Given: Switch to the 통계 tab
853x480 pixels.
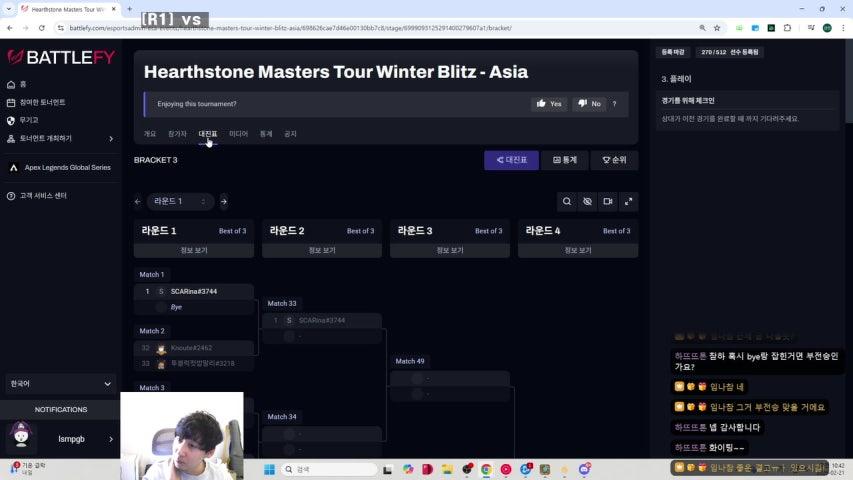Looking at the screenshot, I should [x=265, y=134].
